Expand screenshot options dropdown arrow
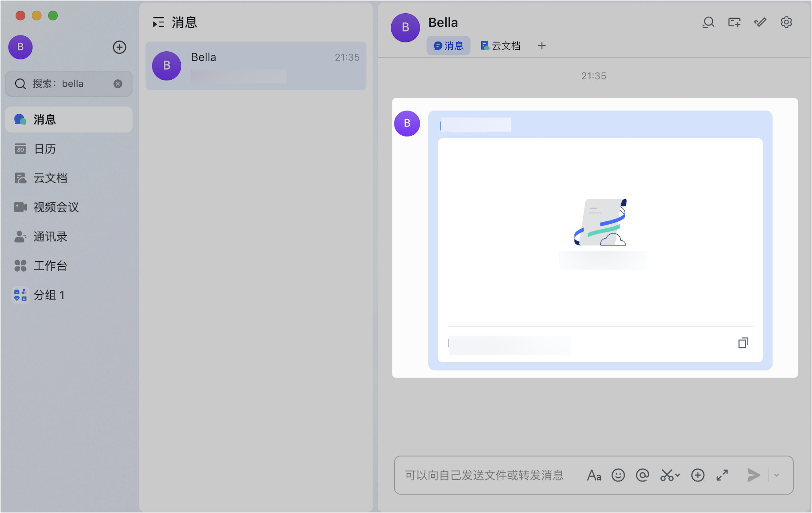 coord(678,475)
